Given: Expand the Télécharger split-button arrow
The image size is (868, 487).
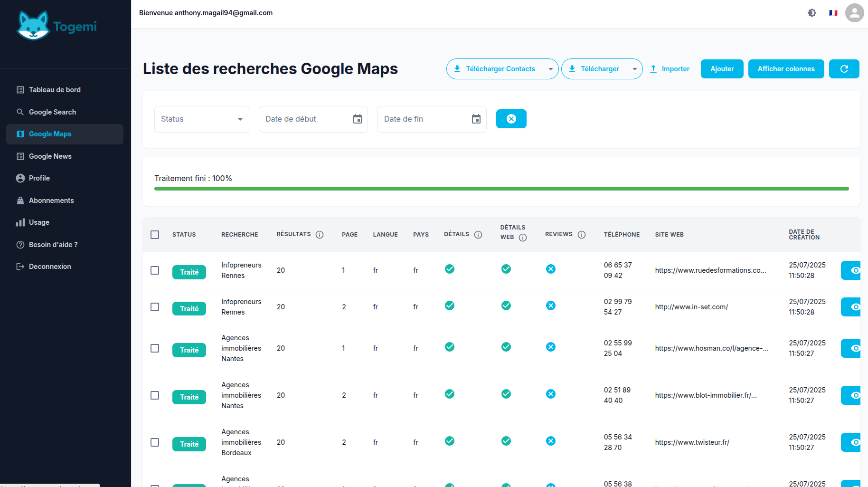Looking at the screenshot, I should [x=634, y=69].
